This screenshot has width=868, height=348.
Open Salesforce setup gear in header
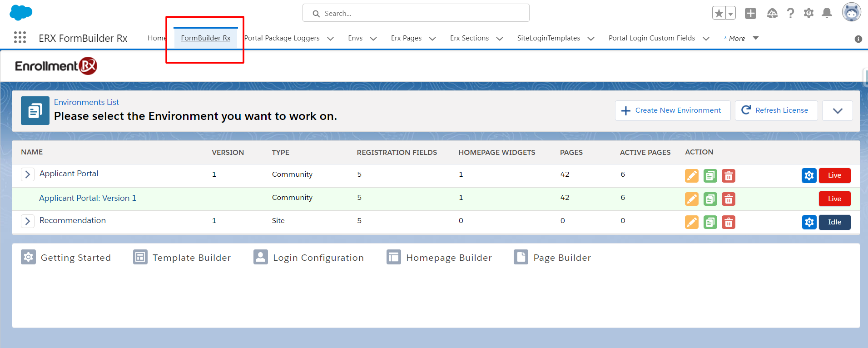[808, 13]
